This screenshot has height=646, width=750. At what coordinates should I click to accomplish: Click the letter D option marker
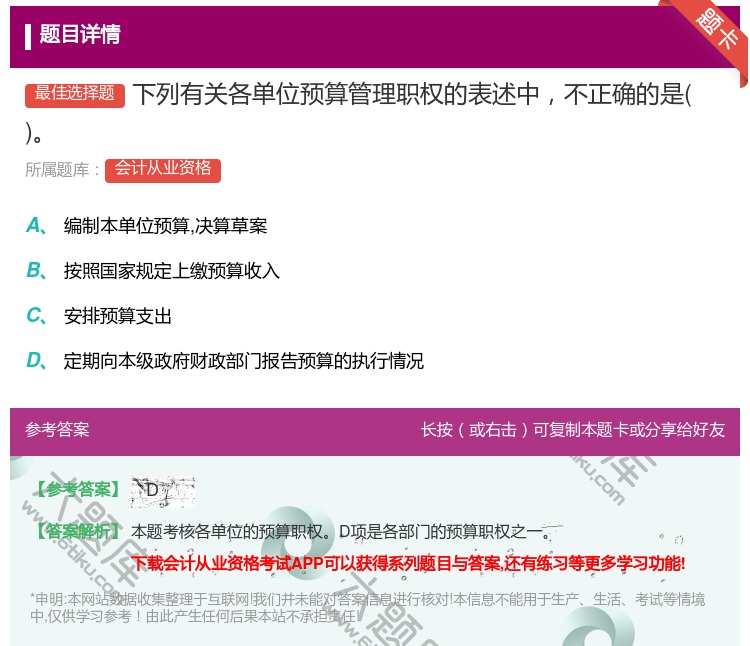36,361
